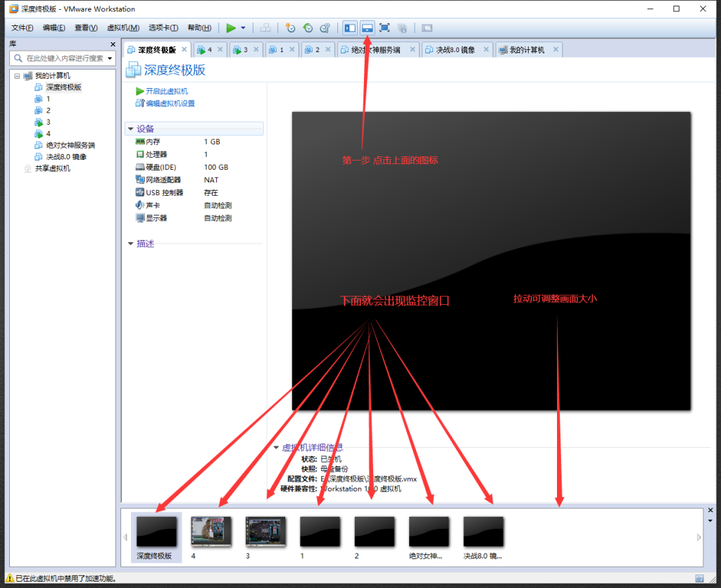Toggle the library sidebar view button
The width and height of the screenshot is (721, 588).
tap(350, 28)
